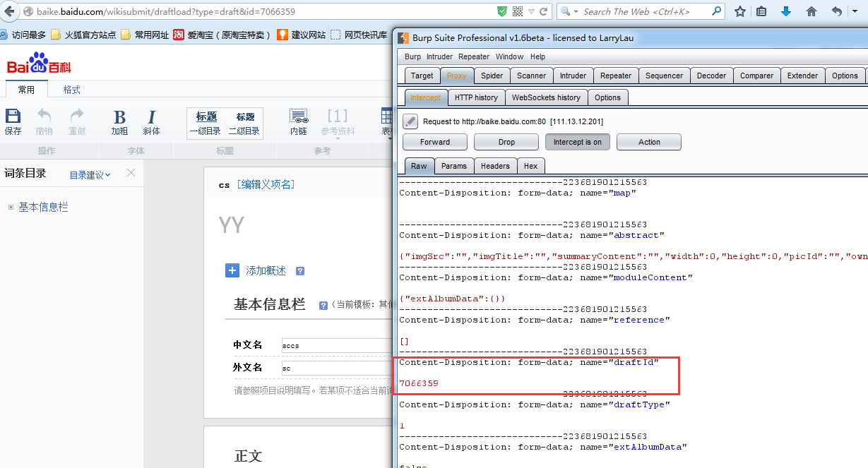868x468 pixels.
Task: Switch to the Target tab in Burp
Action: [x=422, y=76]
